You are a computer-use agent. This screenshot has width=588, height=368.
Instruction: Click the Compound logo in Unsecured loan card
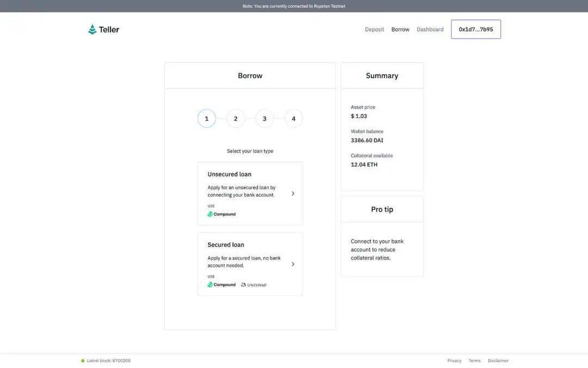222,214
